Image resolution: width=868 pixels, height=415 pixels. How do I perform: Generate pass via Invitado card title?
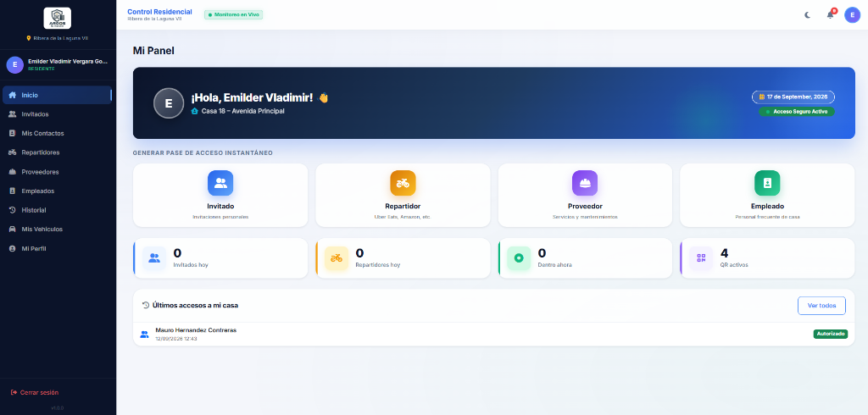click(x=220, y=207)
